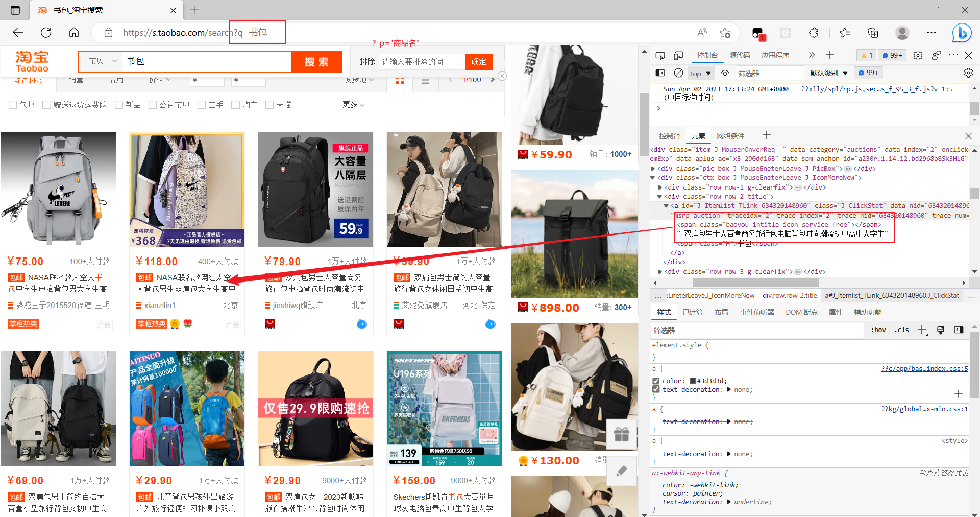Click the floating pencil feedback icon

(x=621, y=471)
